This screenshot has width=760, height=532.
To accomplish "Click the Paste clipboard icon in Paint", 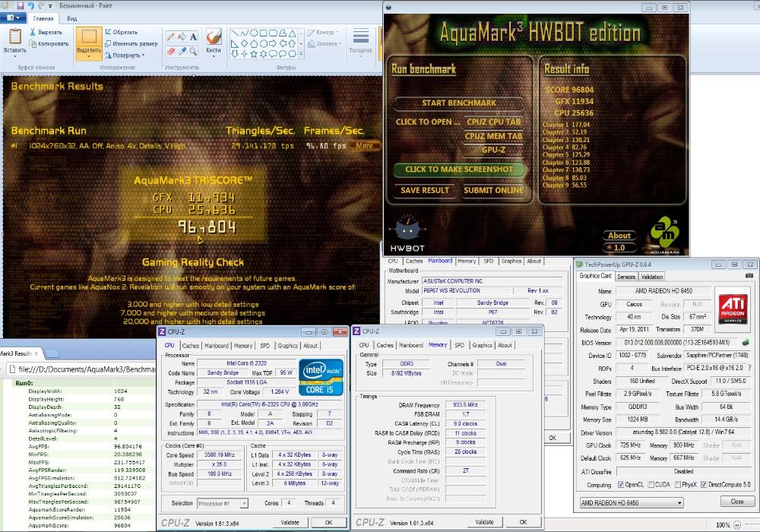I will pos(15,36).
